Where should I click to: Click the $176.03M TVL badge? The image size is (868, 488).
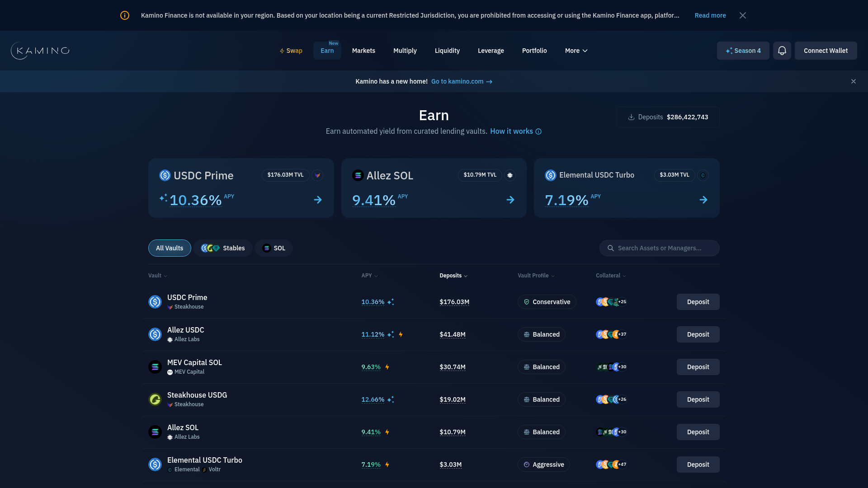[x=285, y=175]
